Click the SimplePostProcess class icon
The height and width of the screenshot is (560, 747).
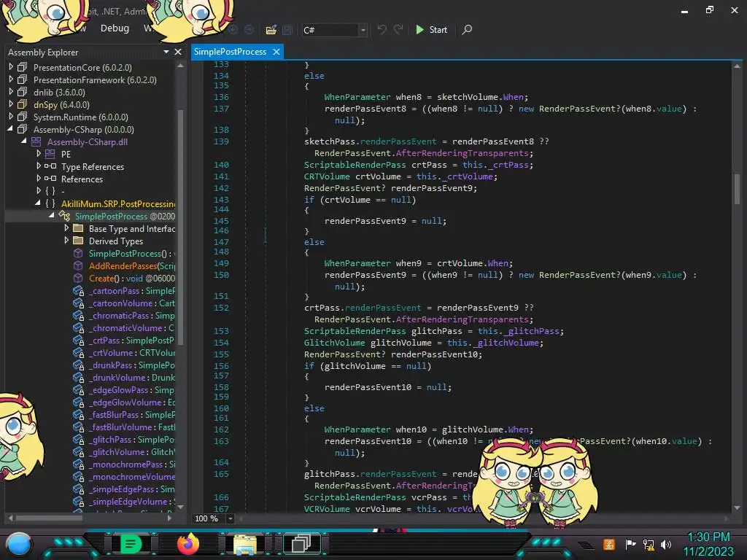click(x=64, y=216)
